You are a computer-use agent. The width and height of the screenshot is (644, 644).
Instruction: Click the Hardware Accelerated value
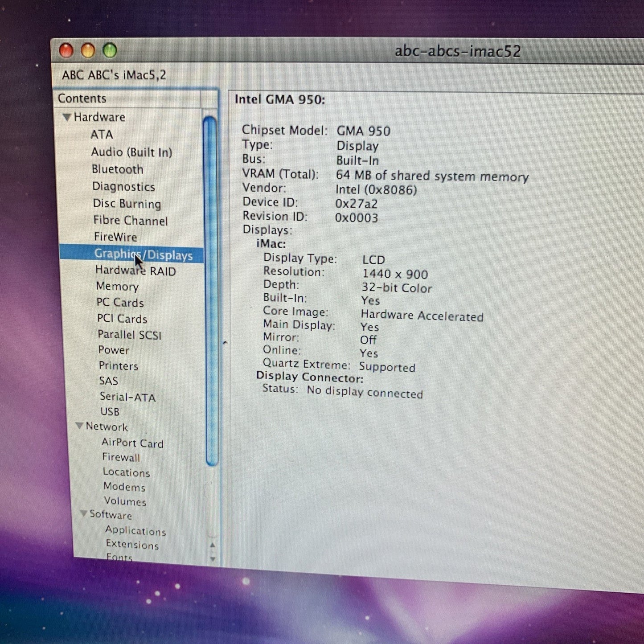[x=422, y=316]
